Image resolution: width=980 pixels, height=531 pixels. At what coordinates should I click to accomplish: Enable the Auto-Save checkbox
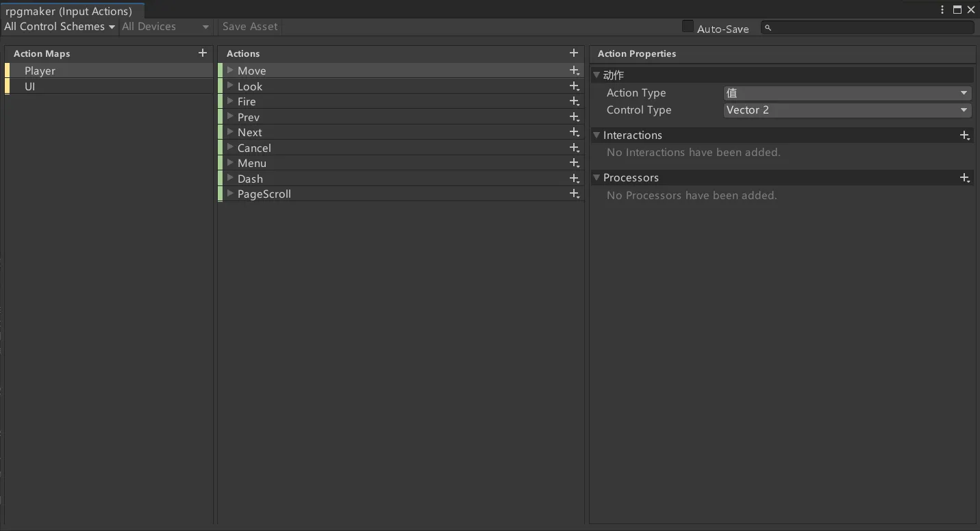point(688,27)
